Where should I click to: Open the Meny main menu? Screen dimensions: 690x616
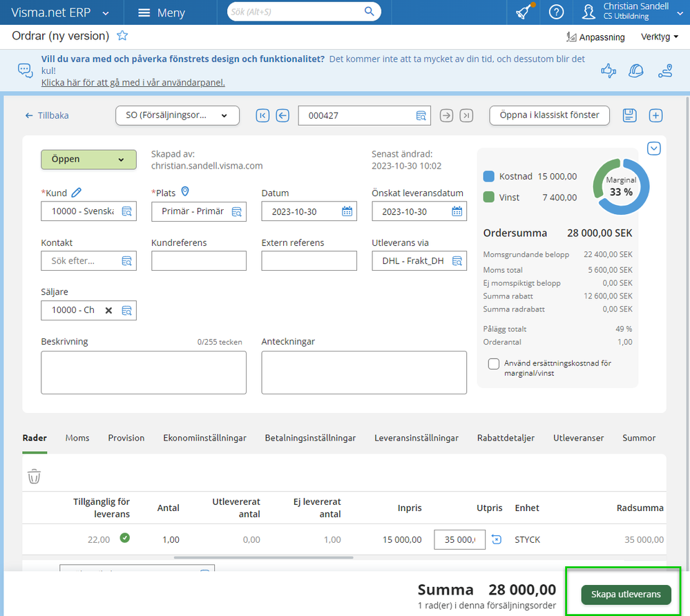[x=162, y=12]
